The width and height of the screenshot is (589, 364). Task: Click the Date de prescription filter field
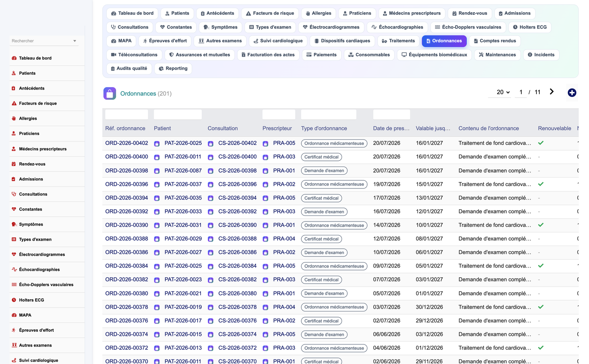[392, 114]
